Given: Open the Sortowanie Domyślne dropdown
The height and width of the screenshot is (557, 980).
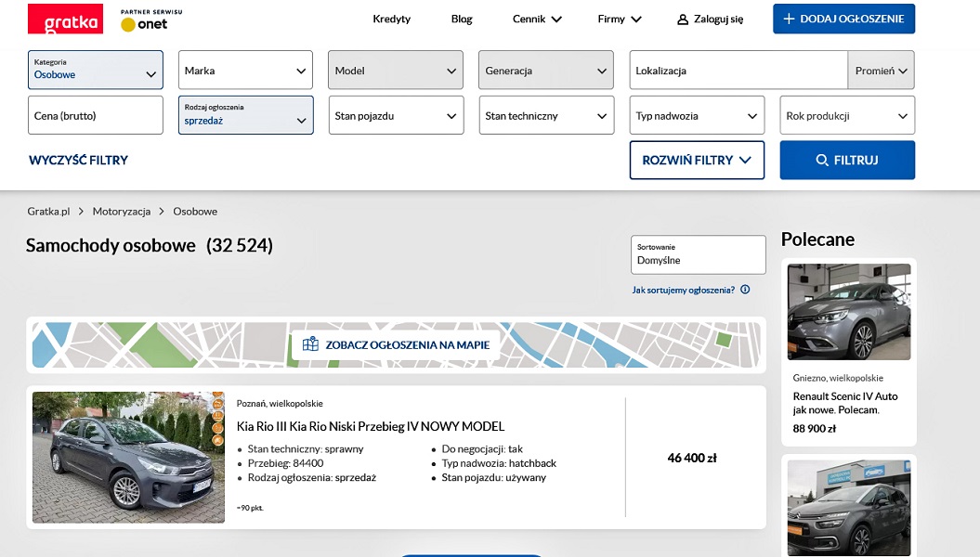Looking at the screenshot, I should tap(699, 254).
